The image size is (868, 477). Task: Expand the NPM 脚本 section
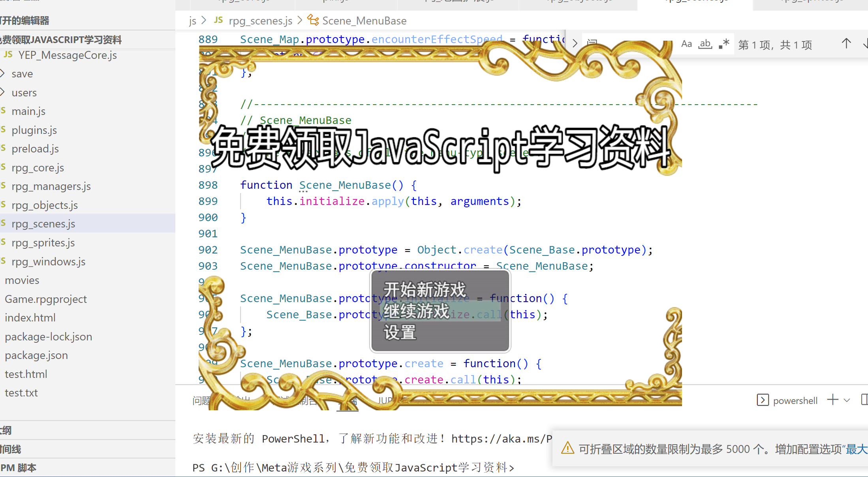[88, 468]
